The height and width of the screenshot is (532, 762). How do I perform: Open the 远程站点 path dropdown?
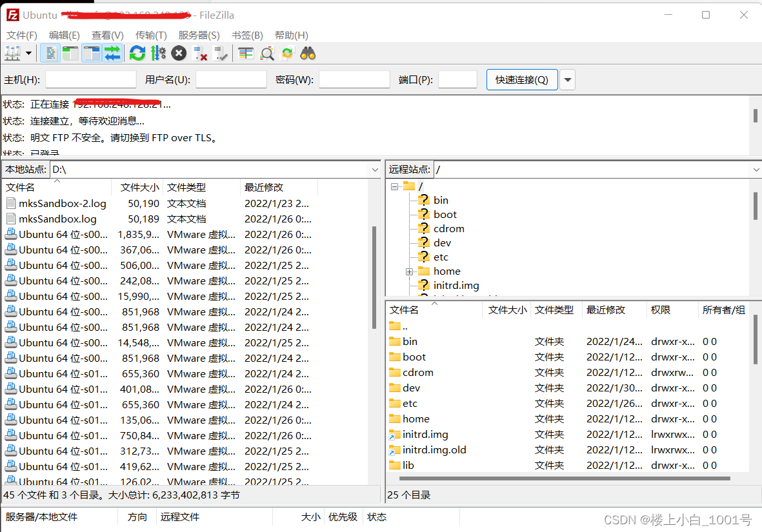coord(756,170)
